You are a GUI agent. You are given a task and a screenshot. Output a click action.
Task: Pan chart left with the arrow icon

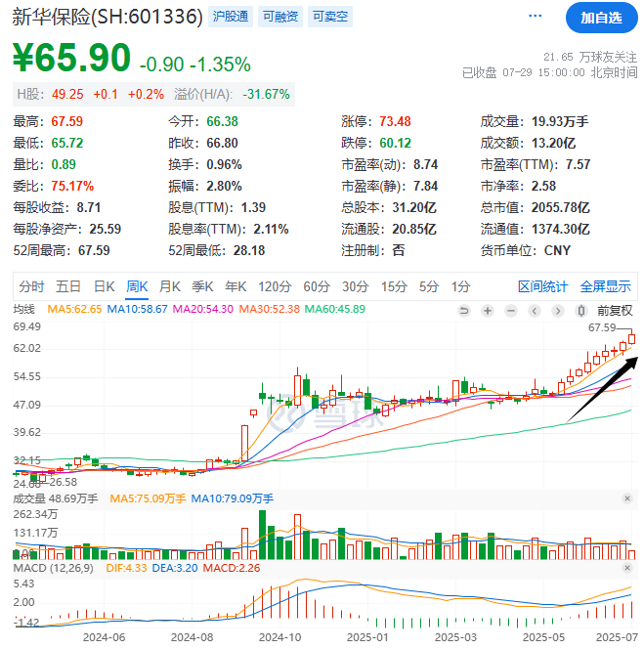[x=535, y=311]
